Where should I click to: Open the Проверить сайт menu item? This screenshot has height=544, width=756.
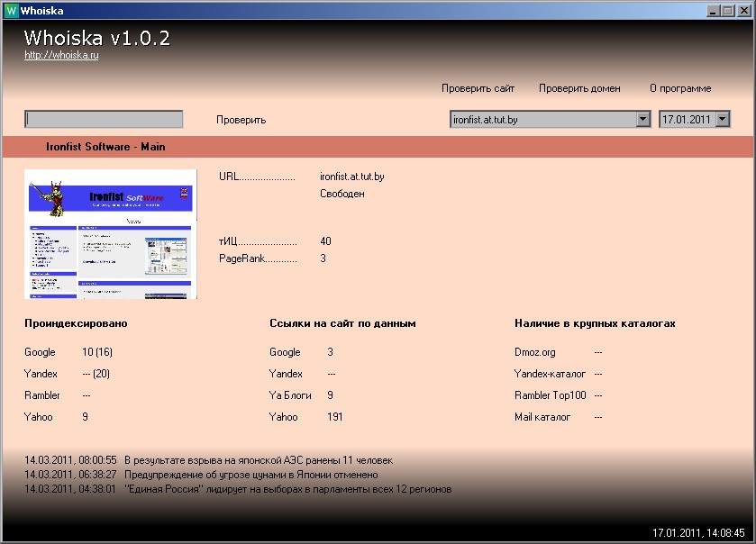[x=478, y=88]
